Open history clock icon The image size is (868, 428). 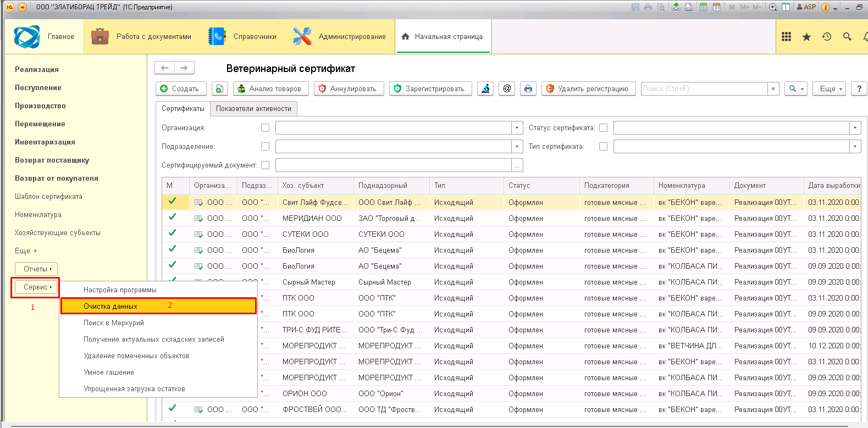827,37
